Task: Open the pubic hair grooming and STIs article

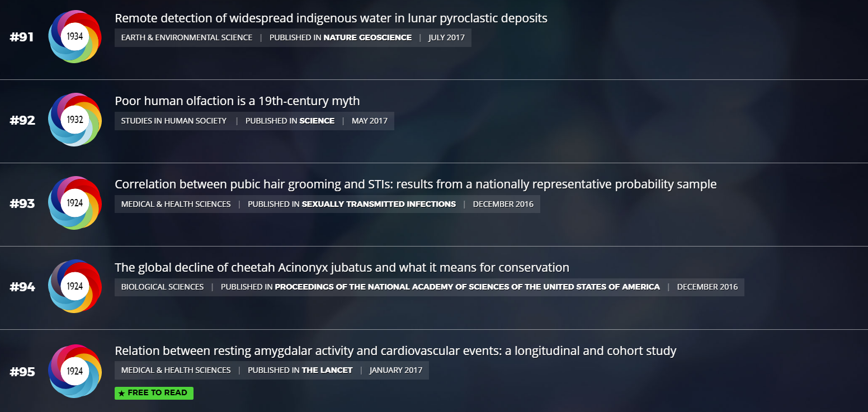Action: [416, 184]
